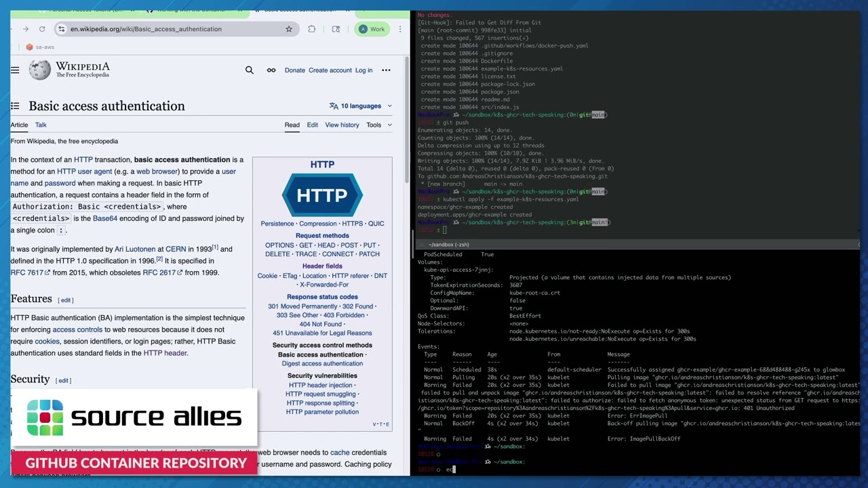Open the QUIC infobox link
The width and height of the screenshot is (868, 488).
(376, 224)
